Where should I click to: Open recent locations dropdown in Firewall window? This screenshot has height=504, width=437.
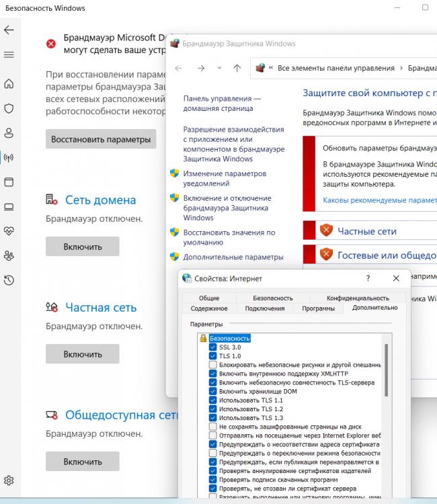(219, 68)
